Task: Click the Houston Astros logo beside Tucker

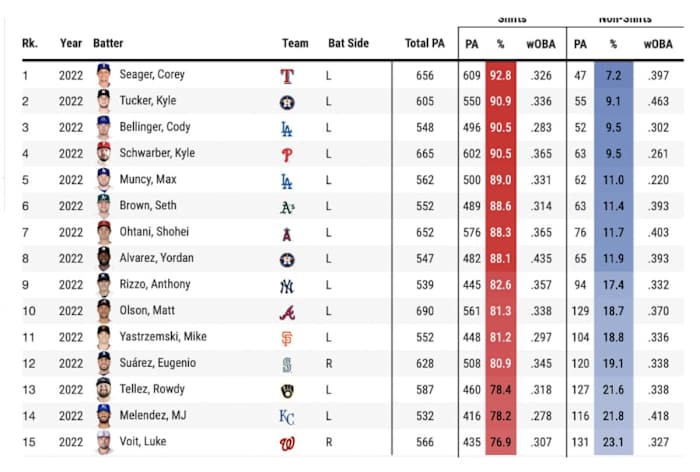Action: [x=288, y=101]
